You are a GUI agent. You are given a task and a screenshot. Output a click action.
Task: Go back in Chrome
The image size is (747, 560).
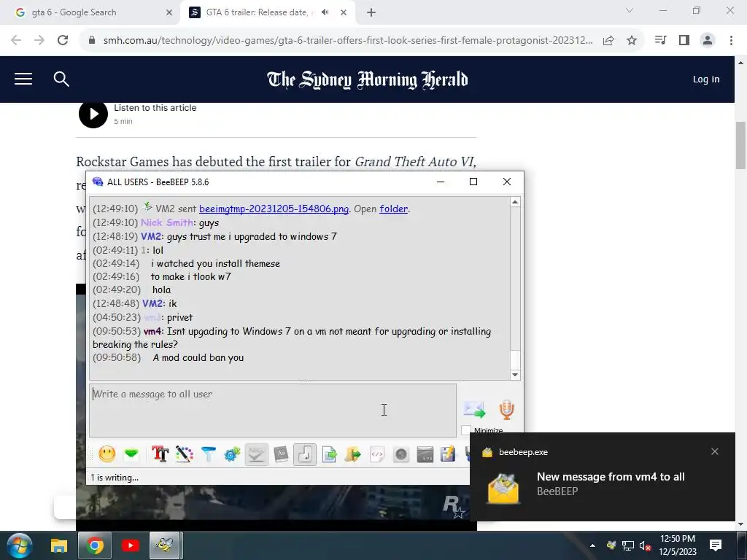[x=16, y=41]
